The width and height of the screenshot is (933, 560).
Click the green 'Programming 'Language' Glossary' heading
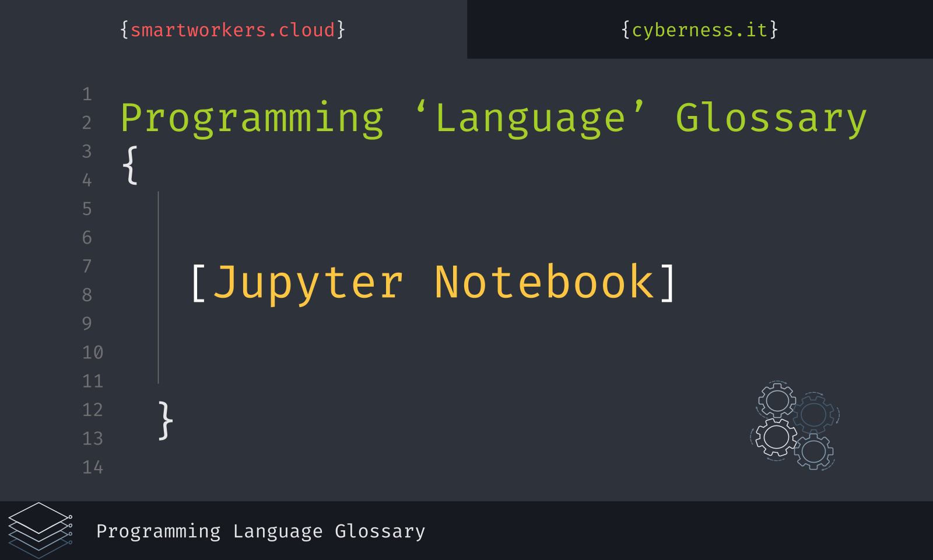[x=493, y=119]
